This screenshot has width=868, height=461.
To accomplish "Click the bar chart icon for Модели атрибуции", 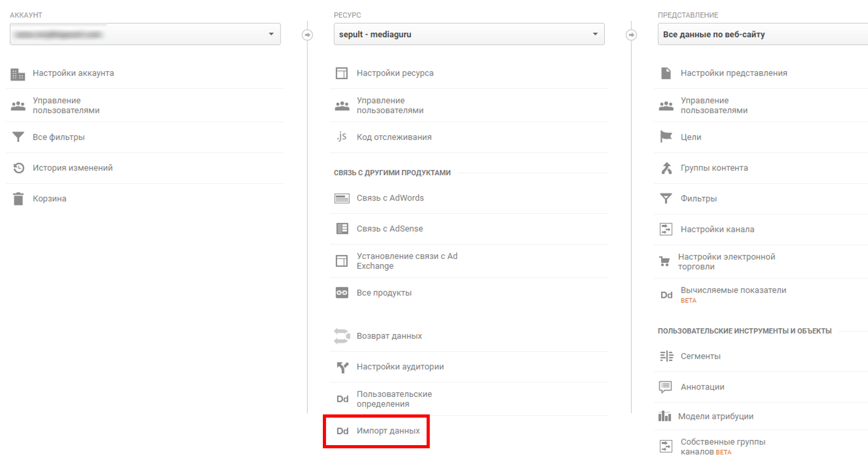I will (664, 416).
